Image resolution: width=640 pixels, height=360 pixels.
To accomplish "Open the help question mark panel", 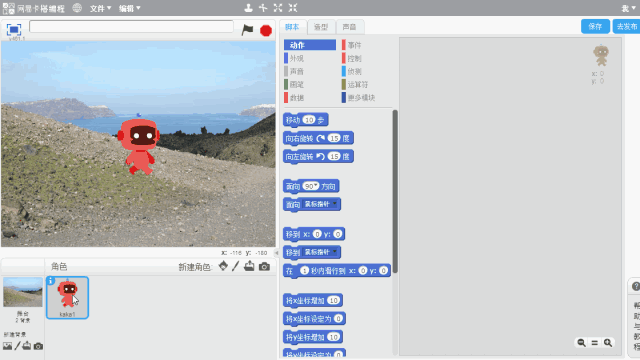I will tap(636, 286).
